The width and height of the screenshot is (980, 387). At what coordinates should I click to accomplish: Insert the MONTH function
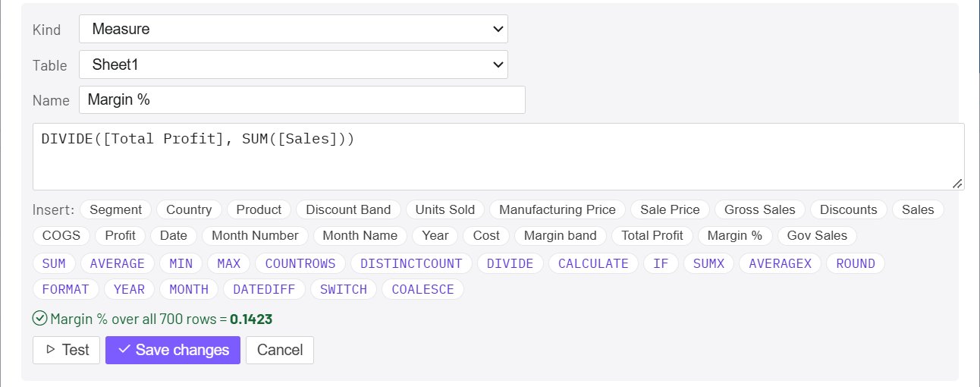point(189,289)
